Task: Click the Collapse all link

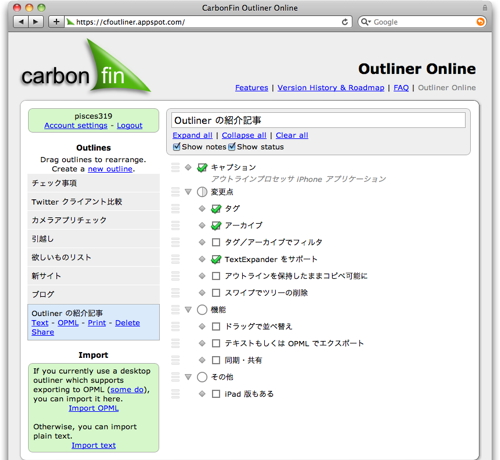Action: (244, 135)
